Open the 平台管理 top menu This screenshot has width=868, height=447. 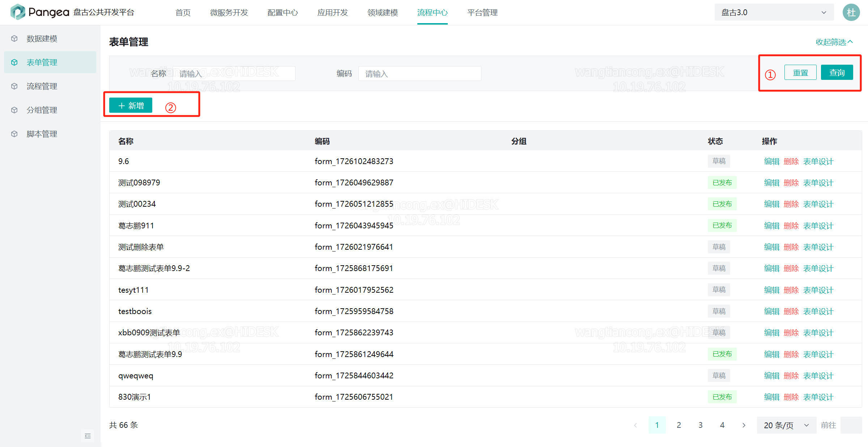pyautogui.click(x=482, y=12)
